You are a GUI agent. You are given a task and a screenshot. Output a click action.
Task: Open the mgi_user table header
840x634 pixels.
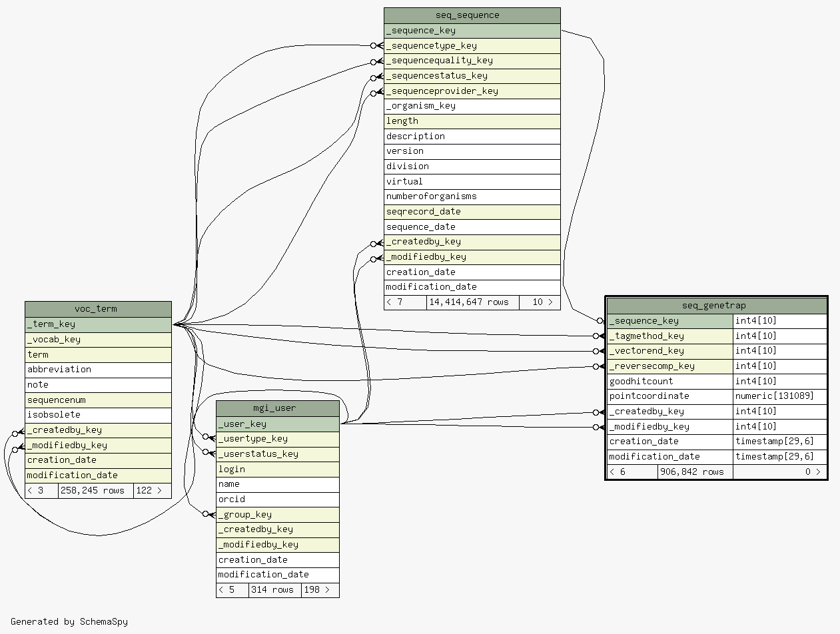(278, 408)
